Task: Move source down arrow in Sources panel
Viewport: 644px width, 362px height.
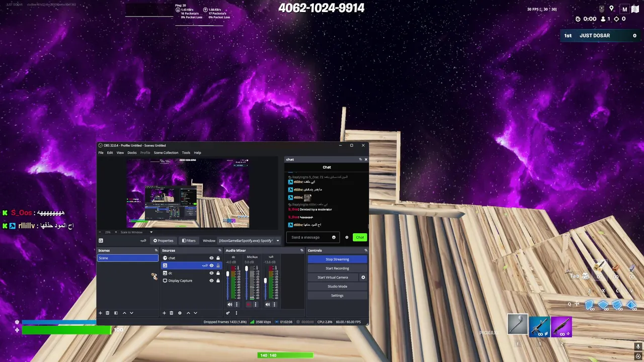Action: [x=195, y=313]
